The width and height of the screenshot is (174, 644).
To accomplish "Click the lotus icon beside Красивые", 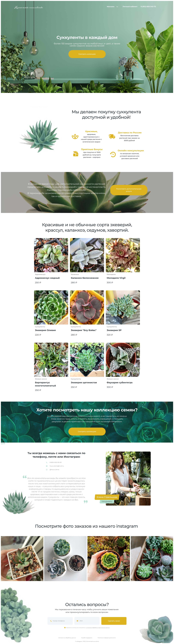I will coord(75,136).
